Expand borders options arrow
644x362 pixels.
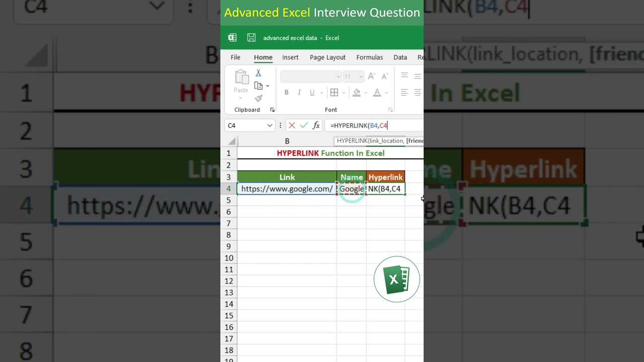[344, 93]
